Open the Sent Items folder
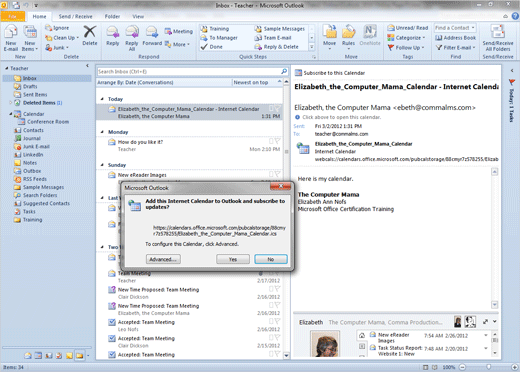This screenshot has width=520, height=372. [x=35, y=95]
